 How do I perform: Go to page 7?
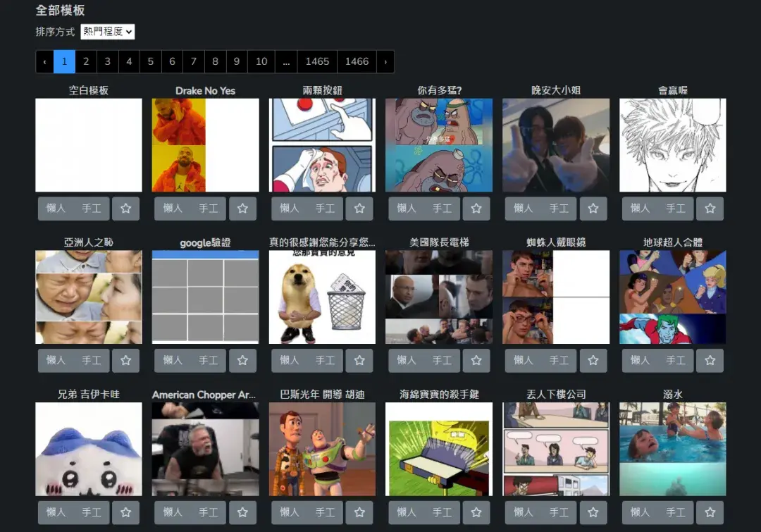tap(194, 61)
